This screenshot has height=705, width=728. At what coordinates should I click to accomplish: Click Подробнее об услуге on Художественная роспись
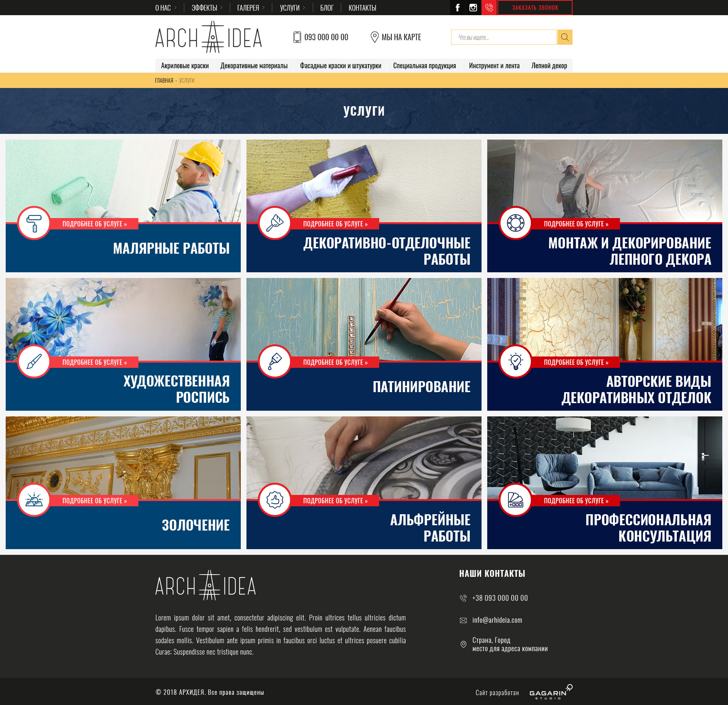pyautogui.click(x=94, y=362)
